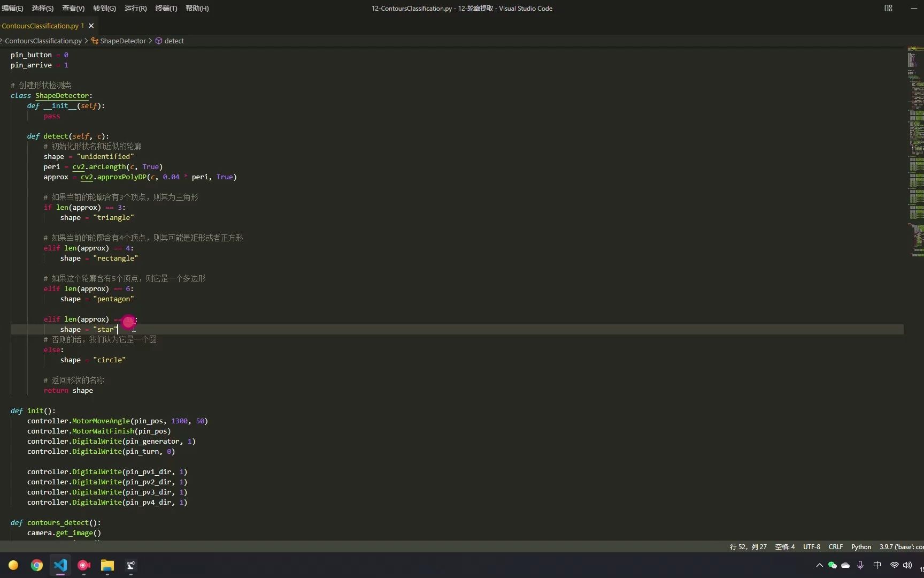
Task: Toggle the split editor layout icon
Action: (x=888, y=8)
